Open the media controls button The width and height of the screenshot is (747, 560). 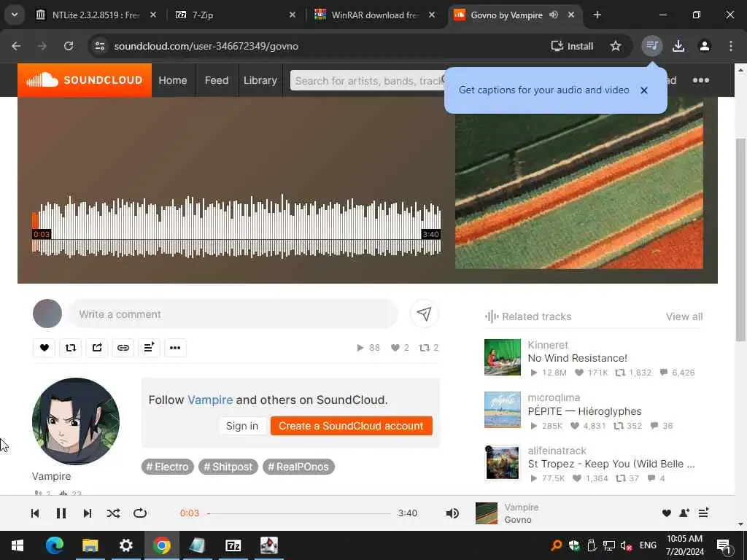tap(651, 46)
